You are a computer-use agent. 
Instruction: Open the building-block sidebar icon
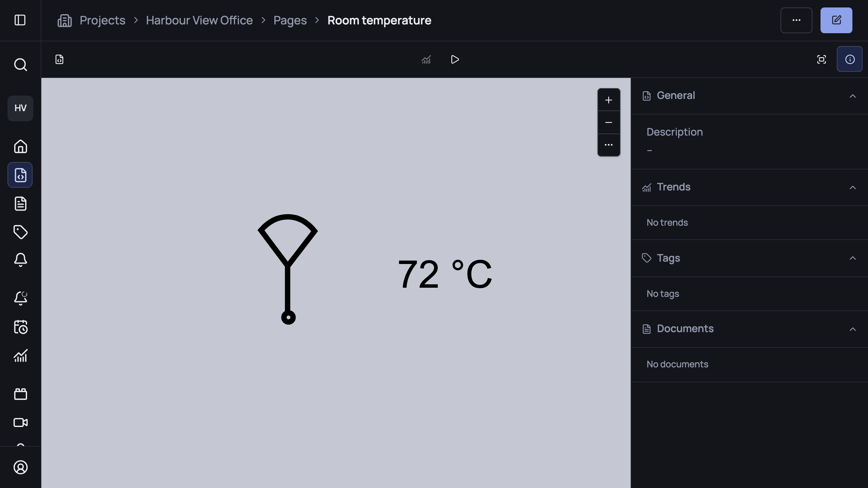(x=20, y=394)
